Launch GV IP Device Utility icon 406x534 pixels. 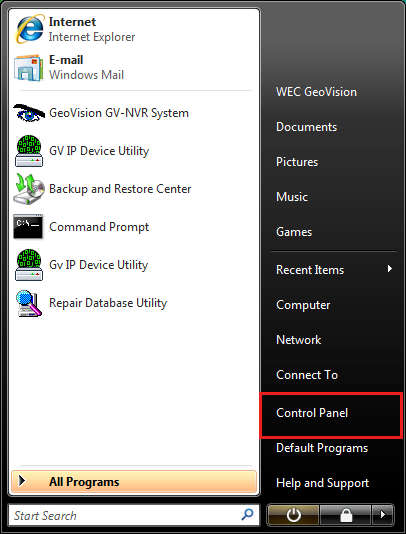29,151
